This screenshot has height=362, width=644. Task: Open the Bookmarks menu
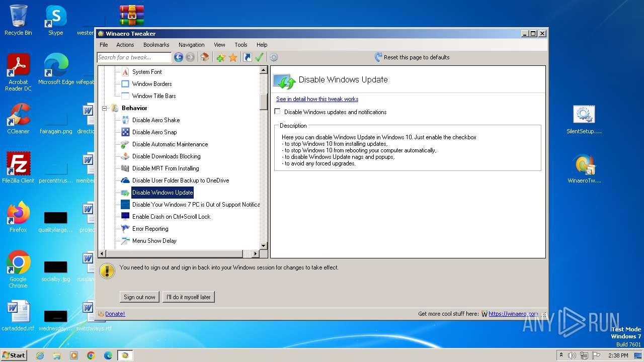(156, 45)
